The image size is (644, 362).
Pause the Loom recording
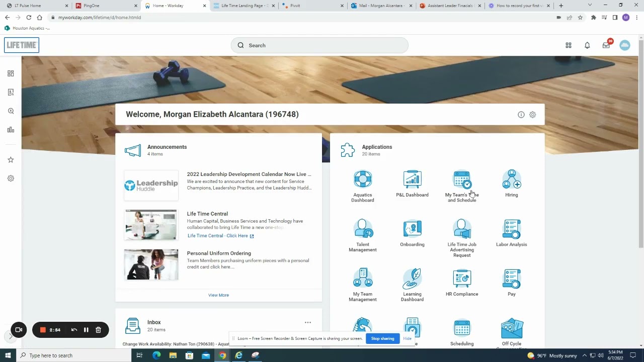86,330
